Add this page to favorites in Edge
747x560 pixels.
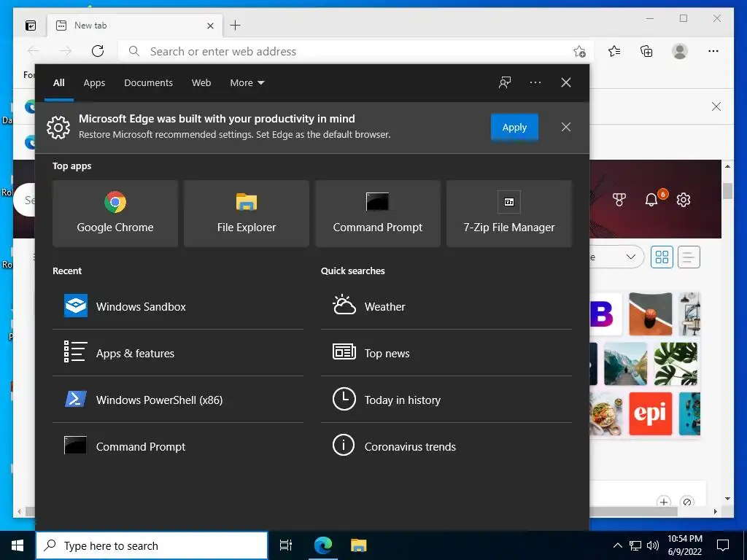pyautogui.click(x=579, y=51)
